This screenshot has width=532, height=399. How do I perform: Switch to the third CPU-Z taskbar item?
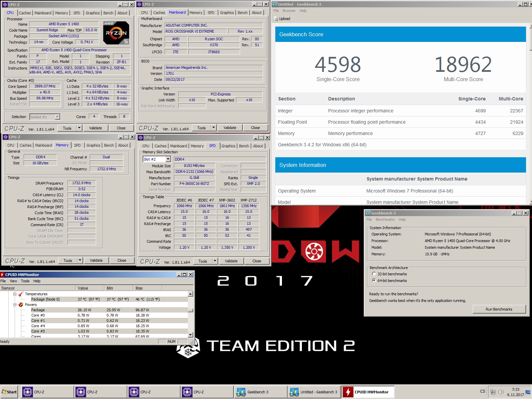click(x=154, y=392)
